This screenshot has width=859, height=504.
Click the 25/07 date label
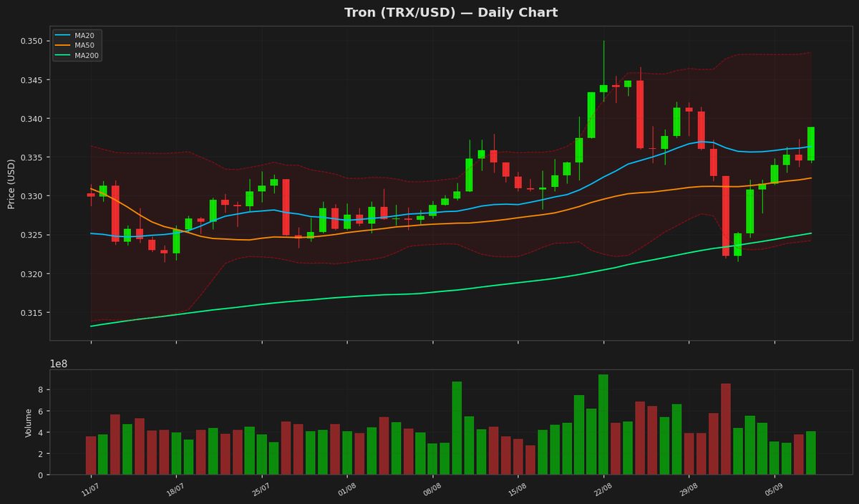click(260, 488)
